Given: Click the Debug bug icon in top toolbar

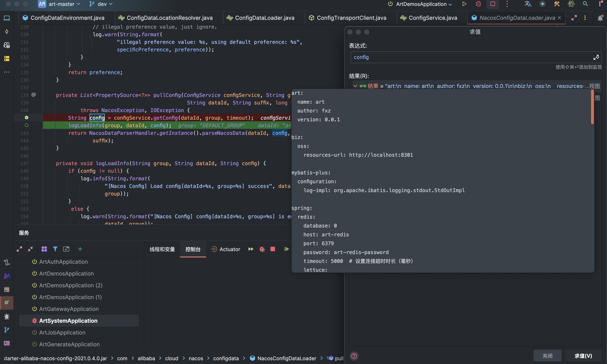Looking at the screenshot, I should [478, 4].
